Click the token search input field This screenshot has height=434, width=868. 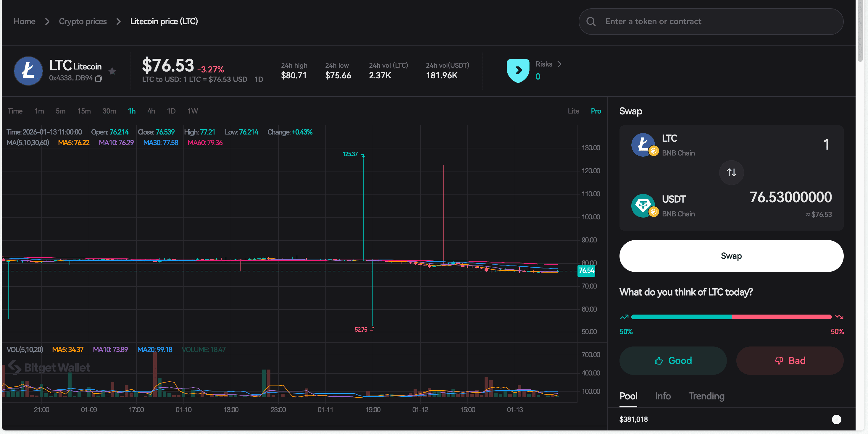coord(708,21)
